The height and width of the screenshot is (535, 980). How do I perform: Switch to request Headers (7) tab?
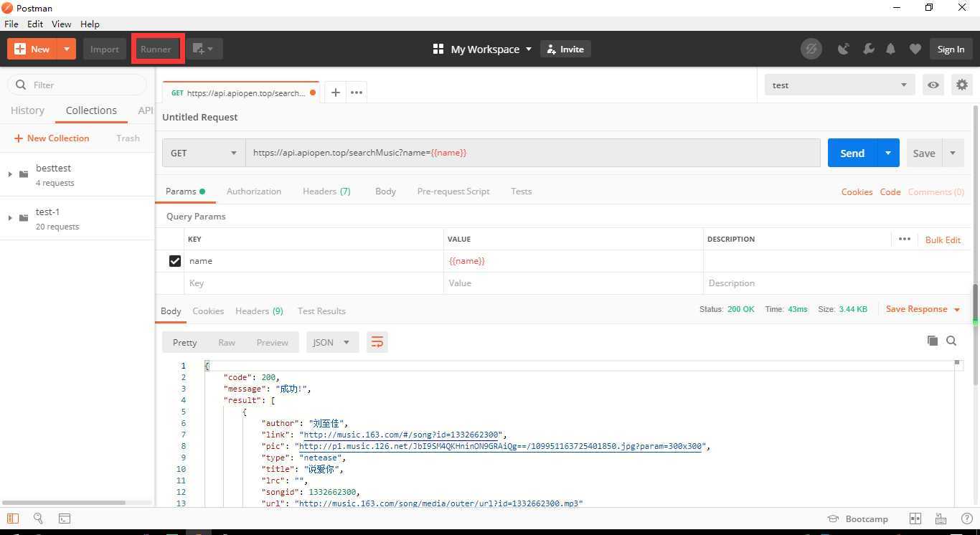tap(326, 191)
